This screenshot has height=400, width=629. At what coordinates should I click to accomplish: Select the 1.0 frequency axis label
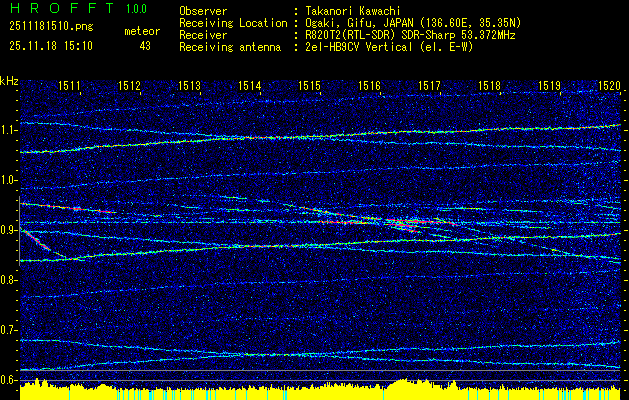[9, 180]
